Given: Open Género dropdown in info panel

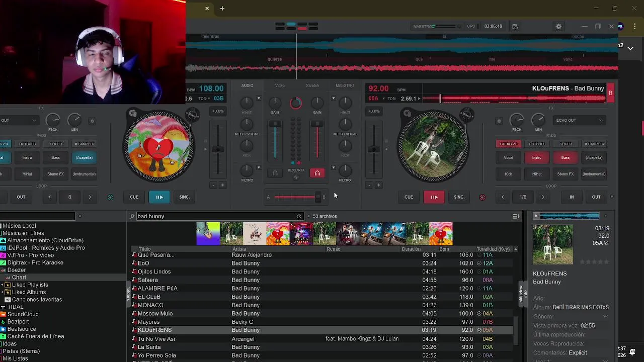Looking at the screenshot, I should 605,316.
